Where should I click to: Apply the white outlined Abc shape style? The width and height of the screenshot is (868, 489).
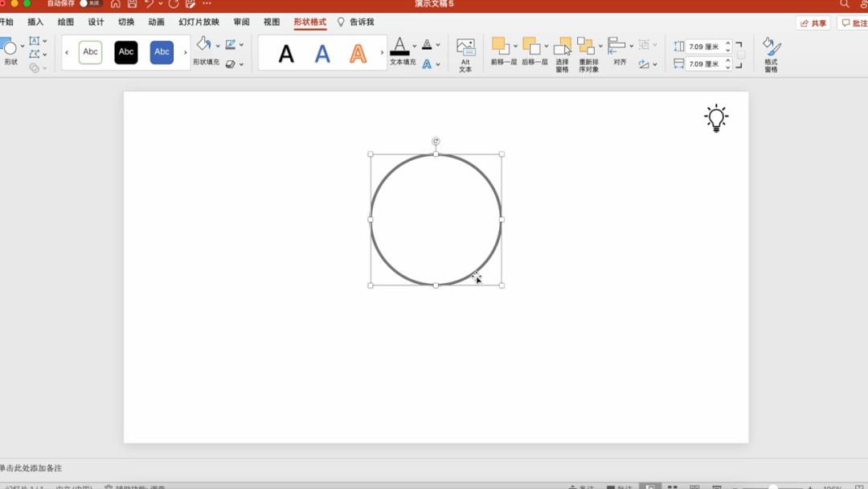90,52
